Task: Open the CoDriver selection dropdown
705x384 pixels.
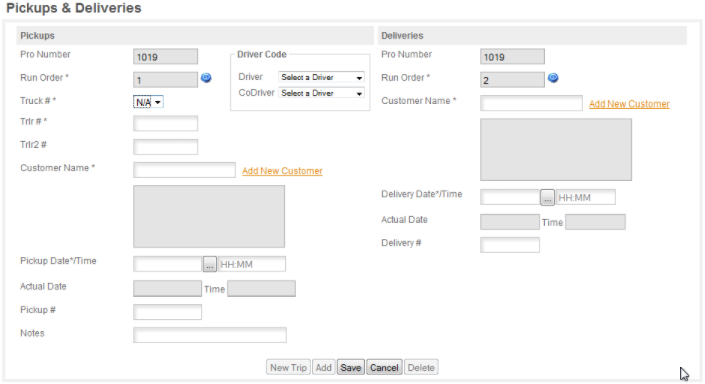Action: (321, 93)
